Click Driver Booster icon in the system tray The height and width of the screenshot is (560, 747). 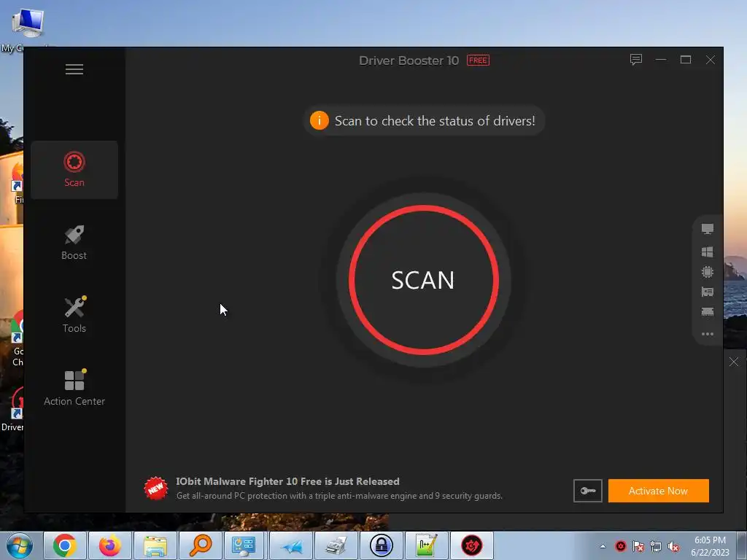click(621, 546)
